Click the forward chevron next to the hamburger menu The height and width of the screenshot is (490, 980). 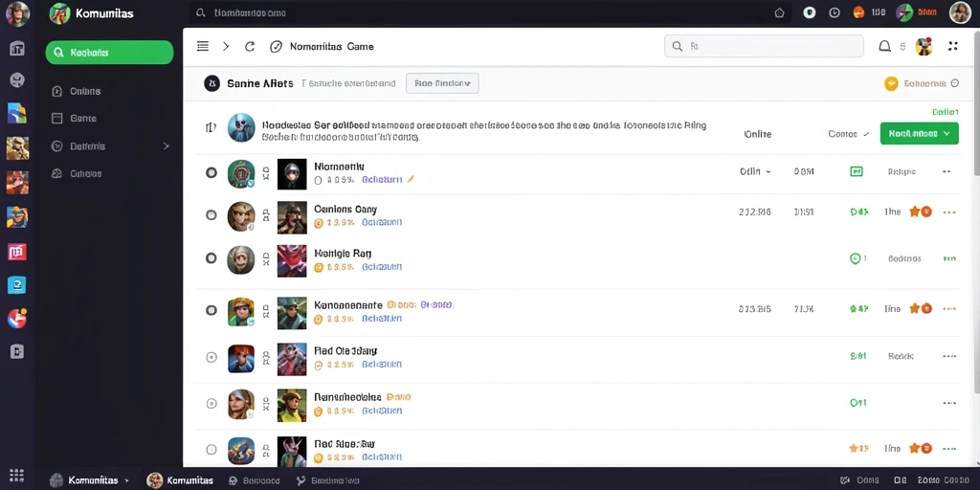[x=226, y=46]
